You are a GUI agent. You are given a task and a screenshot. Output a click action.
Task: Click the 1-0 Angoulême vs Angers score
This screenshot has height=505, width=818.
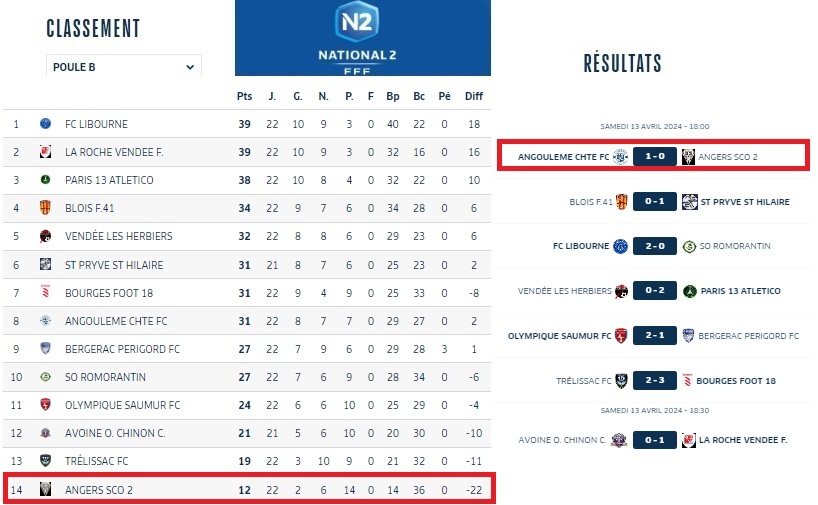coord(655,156)
